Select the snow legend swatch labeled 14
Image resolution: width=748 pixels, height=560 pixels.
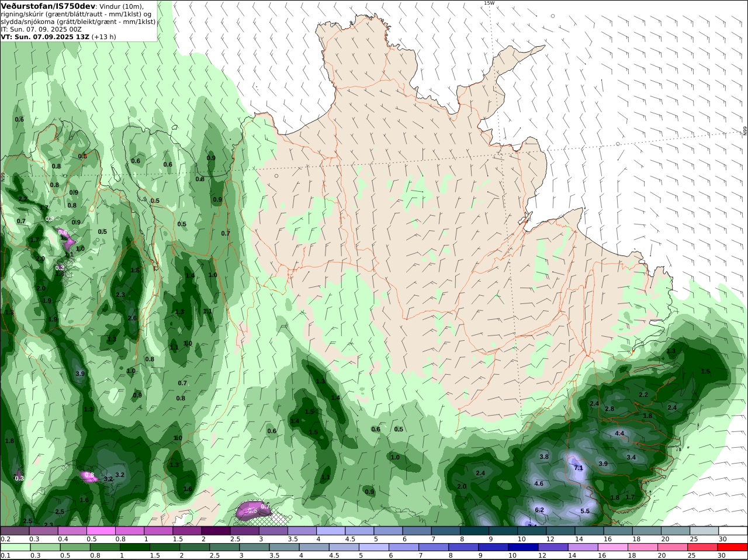coord(590,530)
